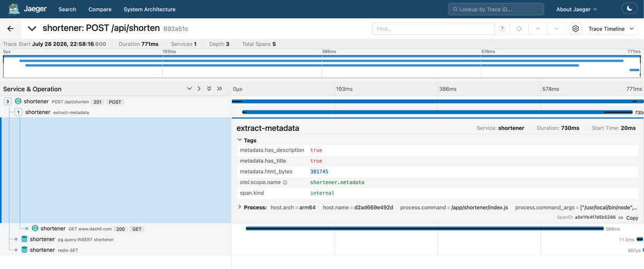Select the shortener extract-metadata span row
644x269 pixels.
[115, 112]
